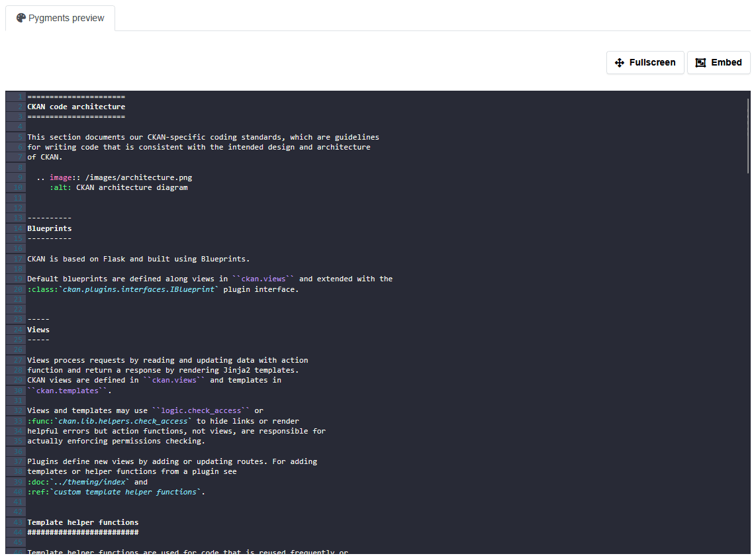Click the Embed button
Screen dimensions: 756x560
tap(718, 63)
